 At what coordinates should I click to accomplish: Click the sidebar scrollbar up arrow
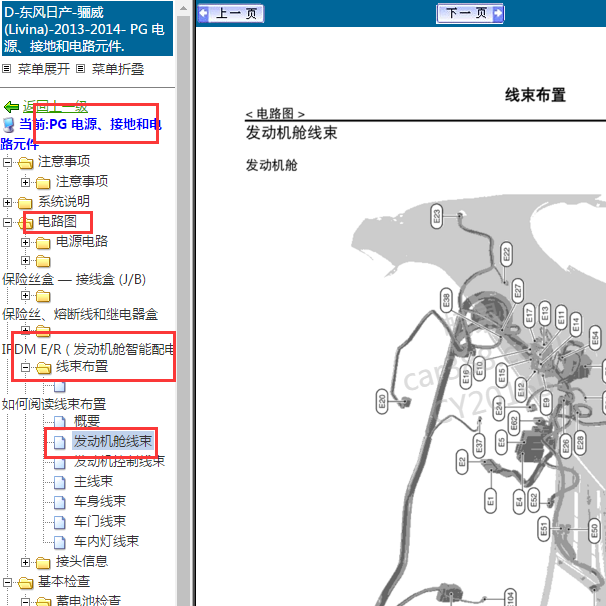[184, 8]
